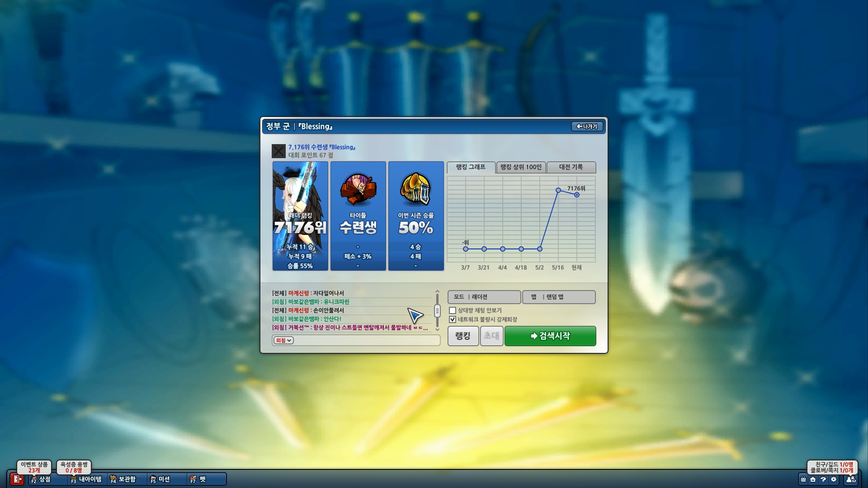Click the 수련생 title badge icon
The width and height of the screenshot is (868, 488).
click(x=358, y=189)
